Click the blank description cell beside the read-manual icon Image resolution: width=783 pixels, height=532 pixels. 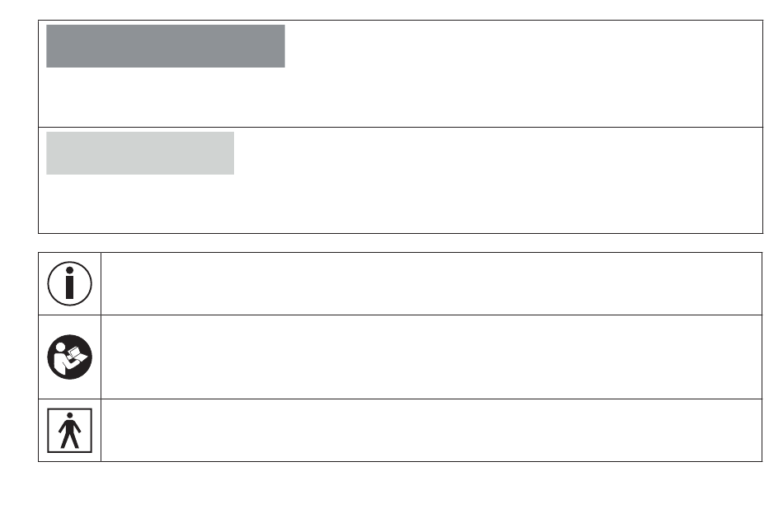[x=431, y=357]
